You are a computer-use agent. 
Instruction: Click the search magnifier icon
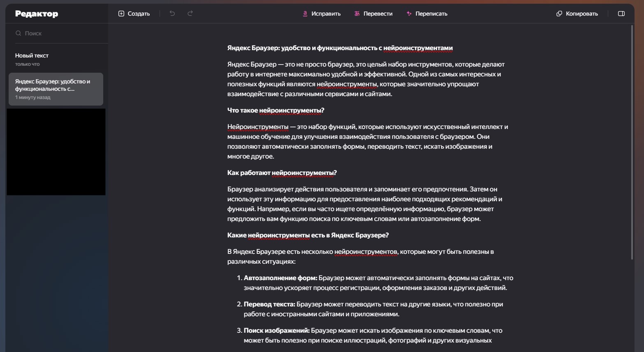coord(18,33)
